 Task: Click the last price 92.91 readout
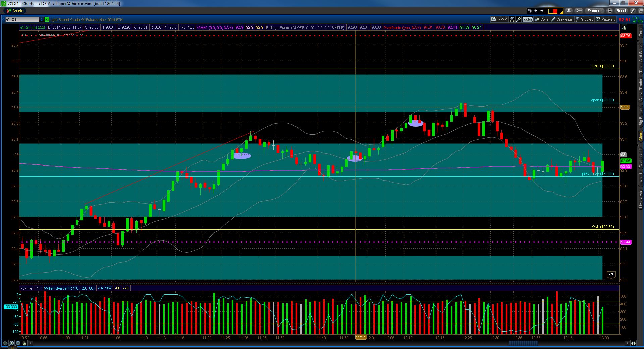click(x=625, y=20)
